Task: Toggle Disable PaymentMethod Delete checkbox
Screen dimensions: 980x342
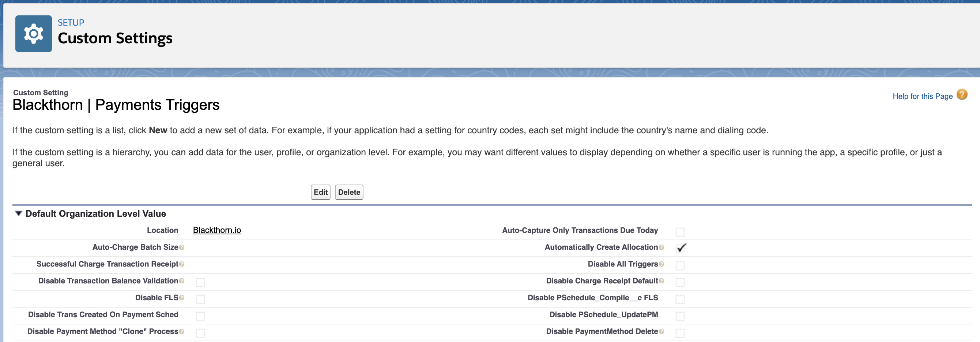Action: click(x=680, y=333)
